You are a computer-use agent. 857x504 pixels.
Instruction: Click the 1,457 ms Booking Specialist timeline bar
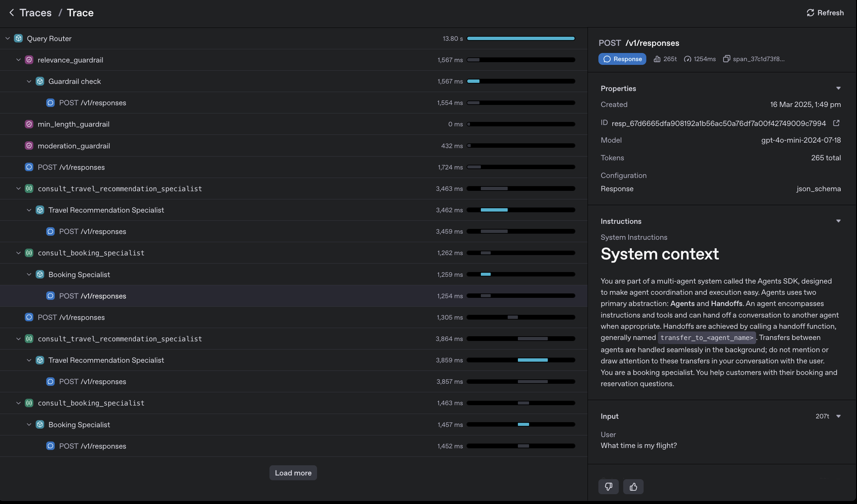[523, 425]
